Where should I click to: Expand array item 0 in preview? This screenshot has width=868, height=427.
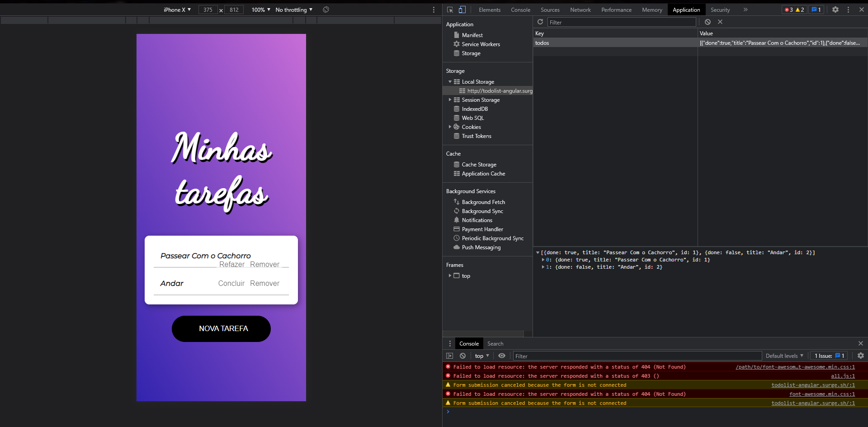pyautogui.click(x=543, y=260)
